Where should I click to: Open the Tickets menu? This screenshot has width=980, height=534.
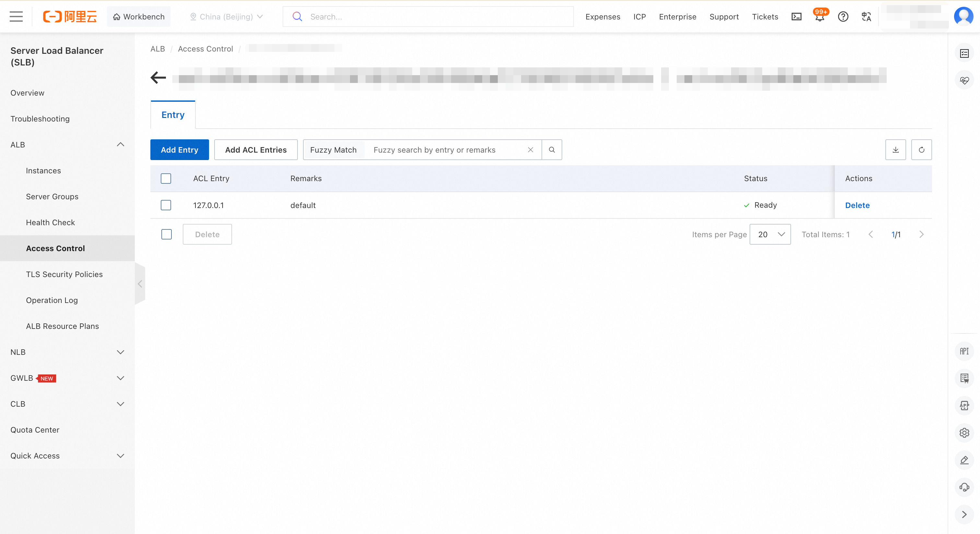click(x=765, y=16)
